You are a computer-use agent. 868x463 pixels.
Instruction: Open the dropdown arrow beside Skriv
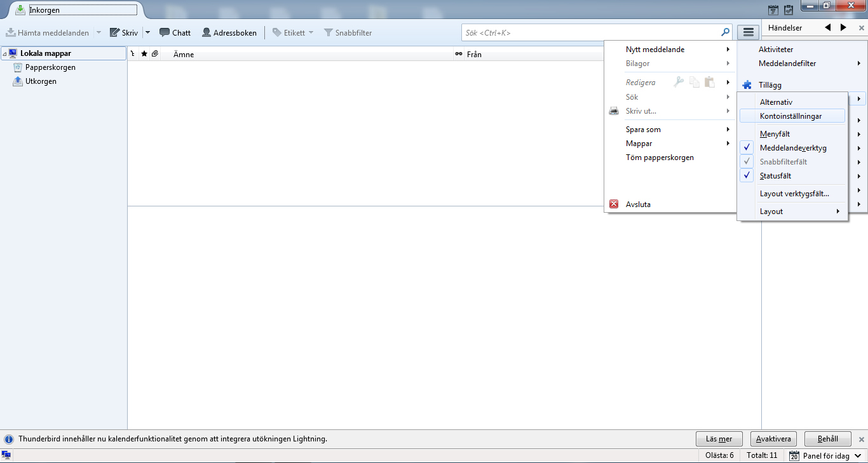click(x=147, y=32)
